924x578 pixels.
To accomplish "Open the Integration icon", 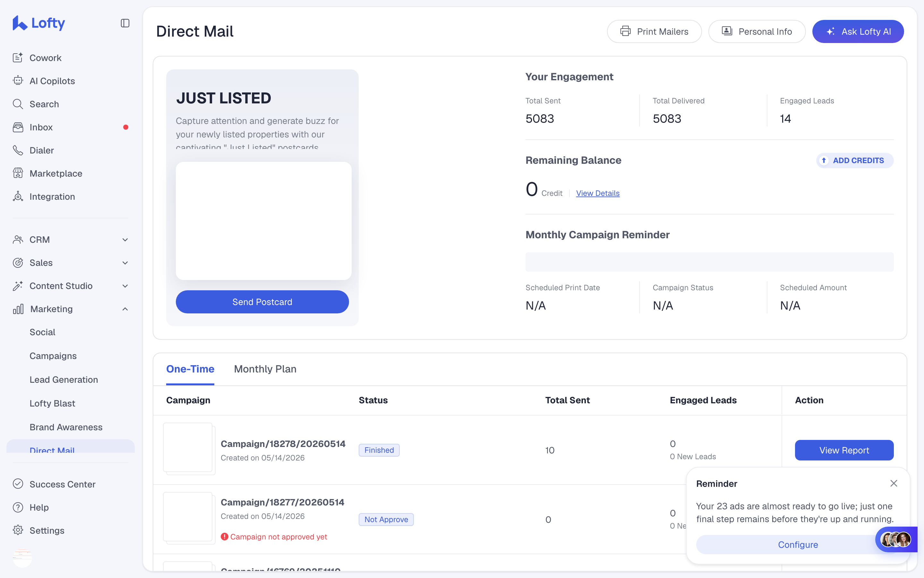I will click(x=18, y=197).
